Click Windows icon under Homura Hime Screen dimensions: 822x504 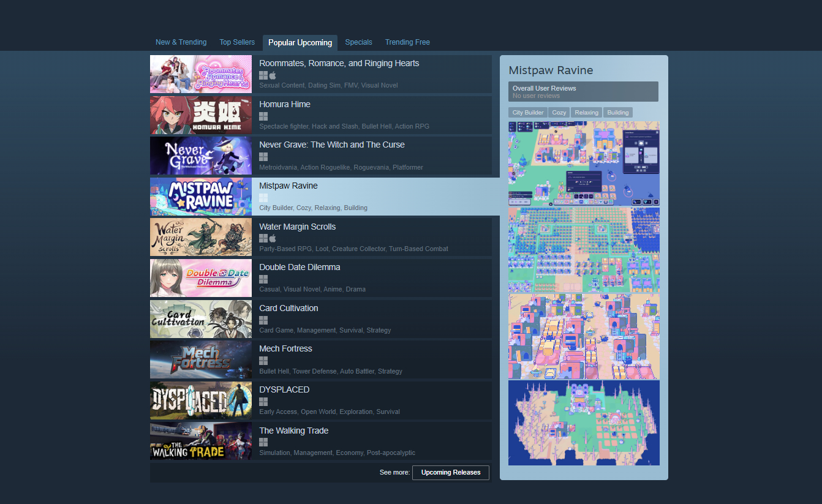point(263,116)
